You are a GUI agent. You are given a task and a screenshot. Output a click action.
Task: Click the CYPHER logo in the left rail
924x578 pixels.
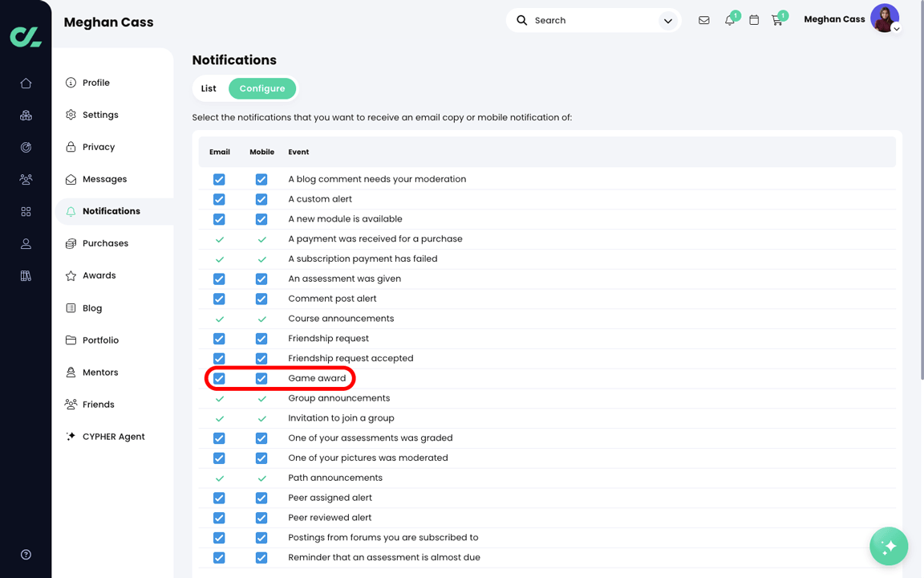point(26,37)
